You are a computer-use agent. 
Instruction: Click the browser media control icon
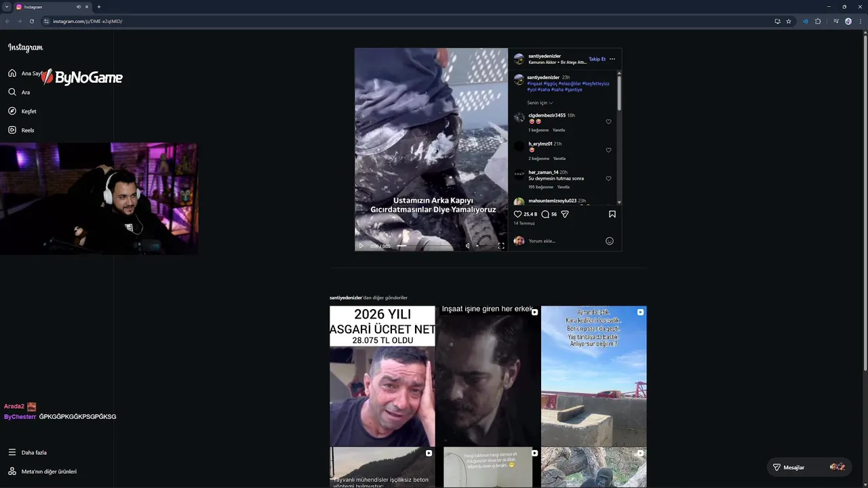pyautogui.click(x=836, y=21)
